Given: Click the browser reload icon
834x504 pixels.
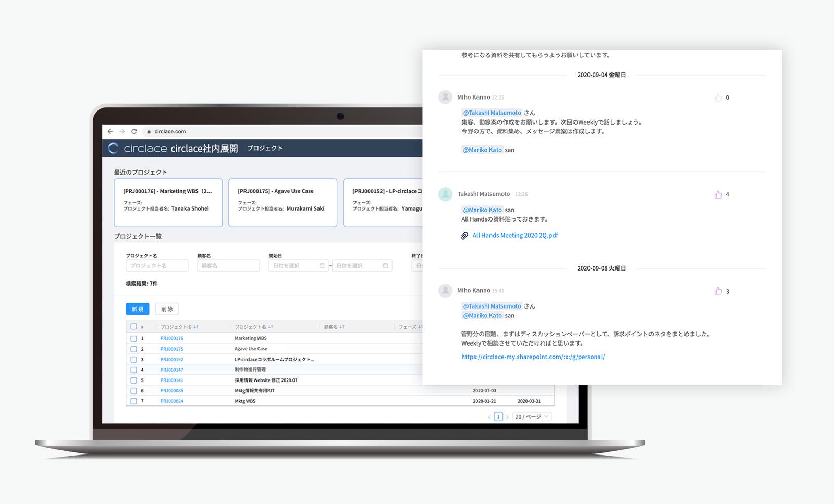Looking at the screenshot, I should [x=135, y=131].
